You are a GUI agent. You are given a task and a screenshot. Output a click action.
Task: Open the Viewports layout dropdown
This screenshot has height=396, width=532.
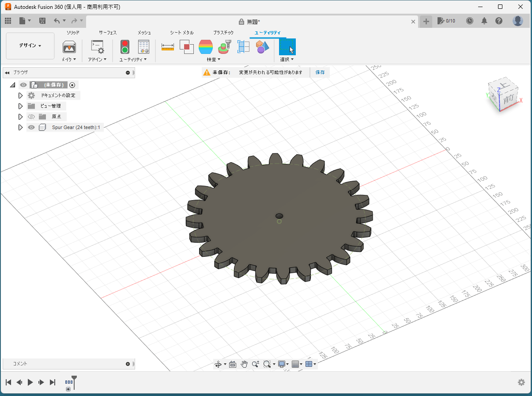coord(311,364)
